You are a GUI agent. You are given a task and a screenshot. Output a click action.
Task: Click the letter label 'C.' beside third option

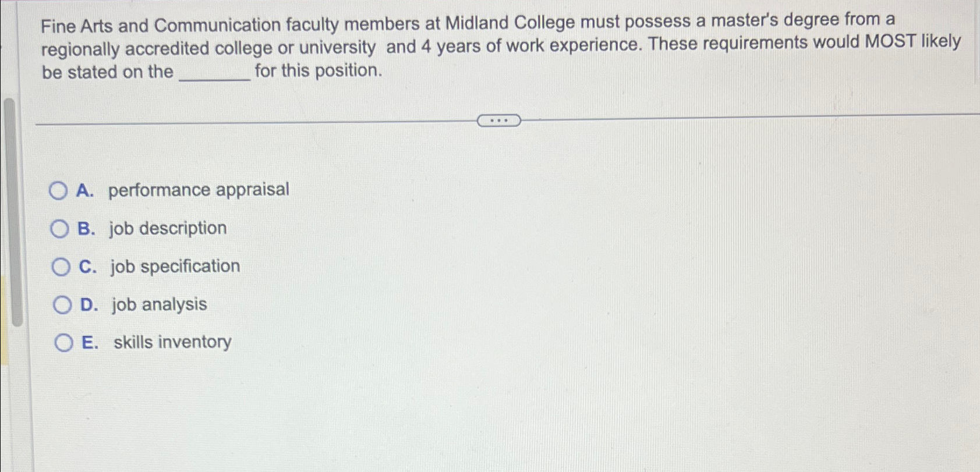point(87,267)
